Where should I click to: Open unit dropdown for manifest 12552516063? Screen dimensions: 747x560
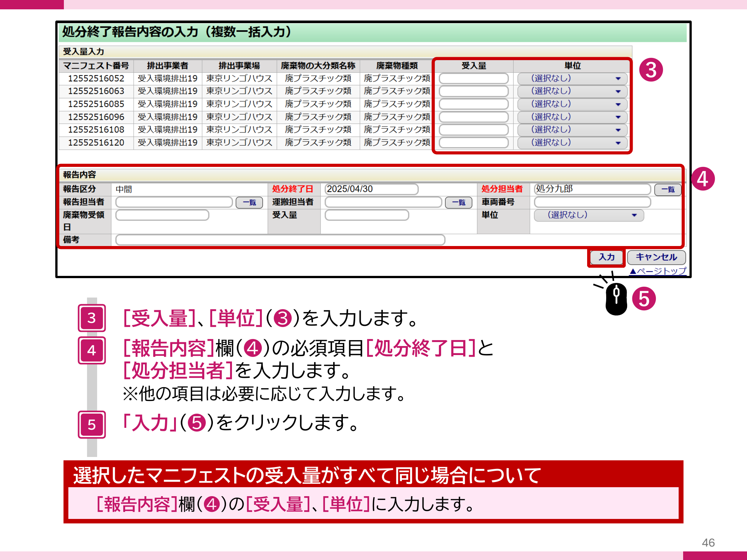click(572, 91)
